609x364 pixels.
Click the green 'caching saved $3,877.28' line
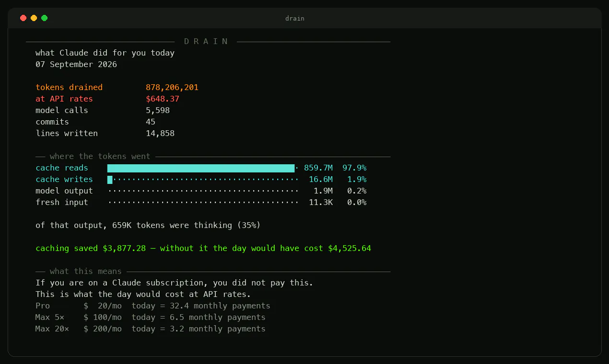(x=203, y=248)
